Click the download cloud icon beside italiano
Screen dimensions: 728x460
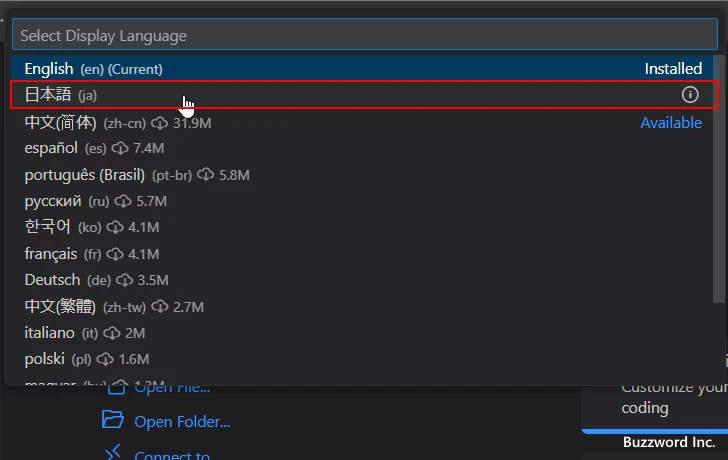[x=112, y=332]
